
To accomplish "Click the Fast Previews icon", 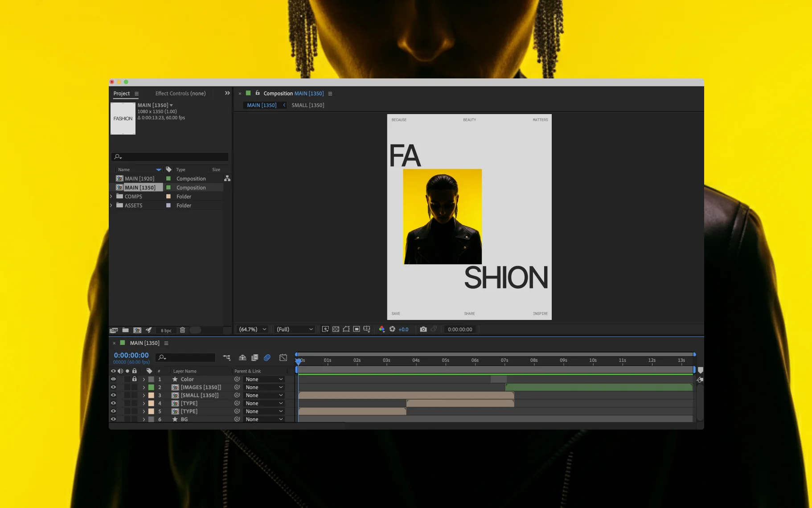I will pyautogui.click(x=325, y=329).
